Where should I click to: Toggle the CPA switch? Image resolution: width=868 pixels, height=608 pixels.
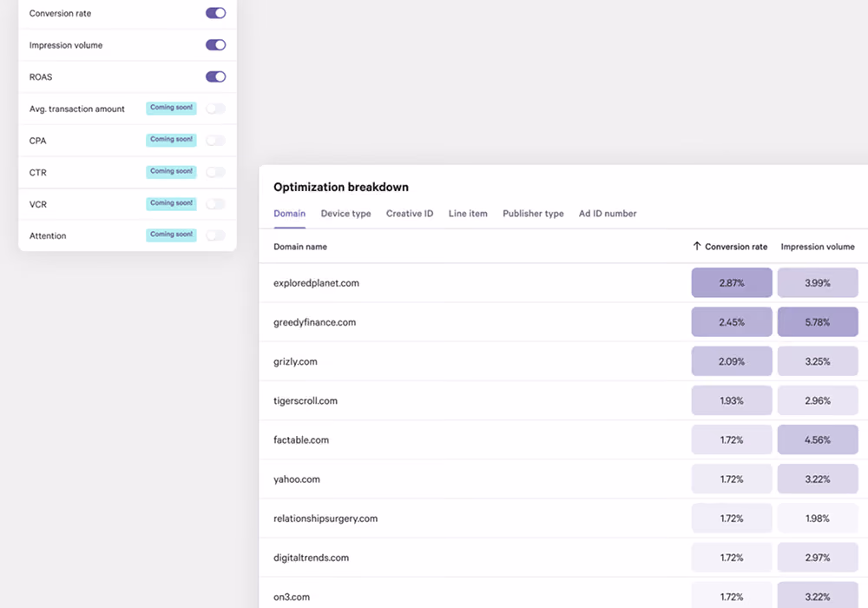[215, 141]
